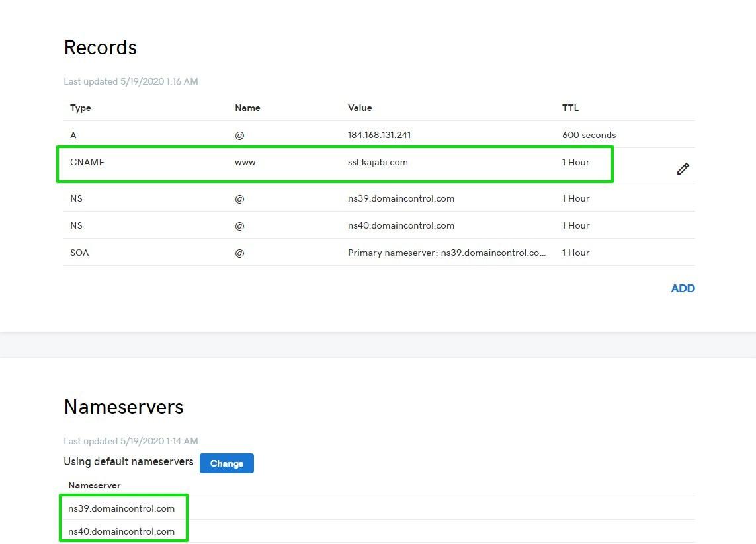756x544 pixels.
Task: Click the TTL column header
Action: click(570, 108)
